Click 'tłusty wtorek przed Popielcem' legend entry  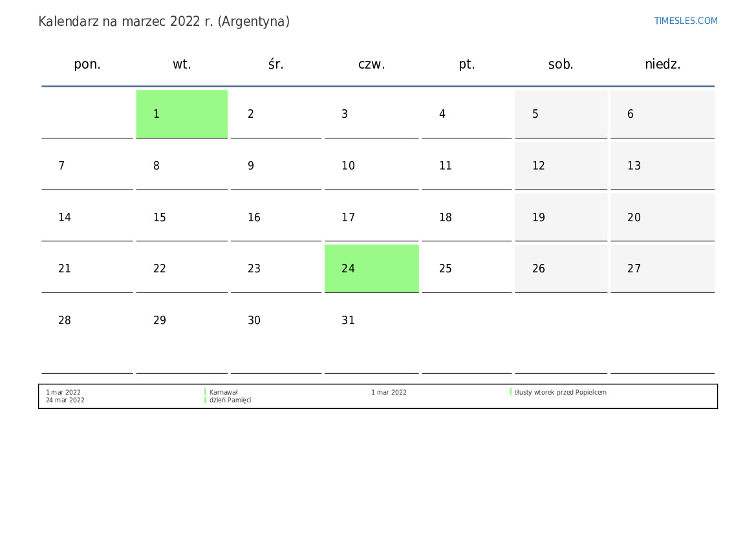(x=560, y=392)
